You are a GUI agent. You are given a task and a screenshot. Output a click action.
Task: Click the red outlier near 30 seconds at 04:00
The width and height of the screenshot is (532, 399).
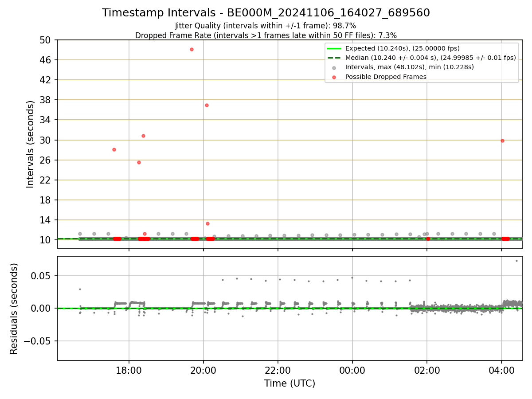coord(502,141)
